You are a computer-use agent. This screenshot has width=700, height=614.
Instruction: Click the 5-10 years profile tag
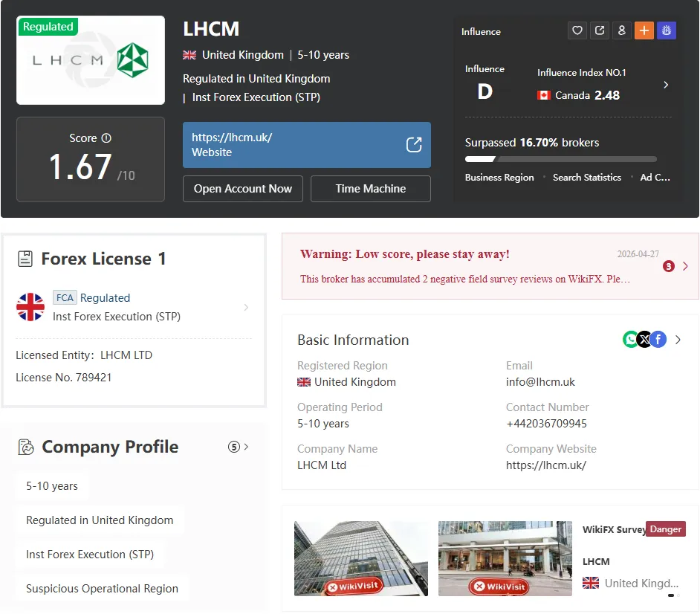[52, 486]
